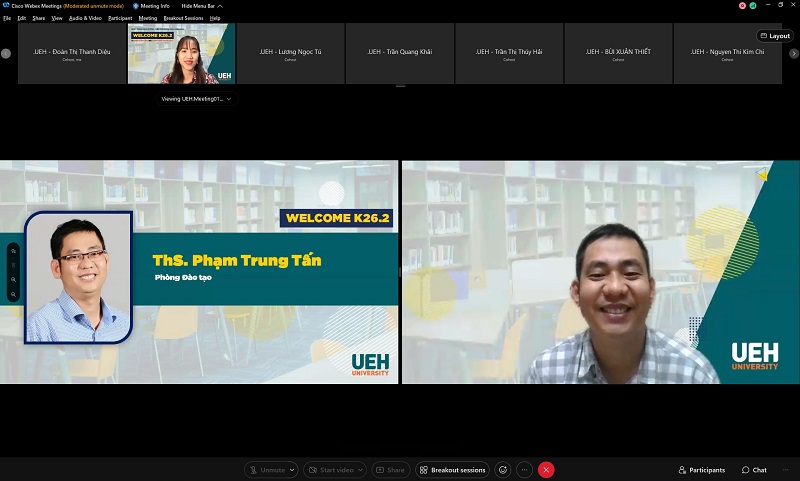Select Đoàn Thị Thanh Diệu participant tile

(72, 53)
